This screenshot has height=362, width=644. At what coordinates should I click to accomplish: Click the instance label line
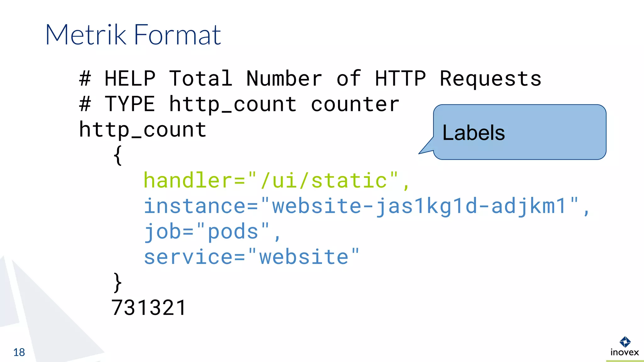pos(367,206)
